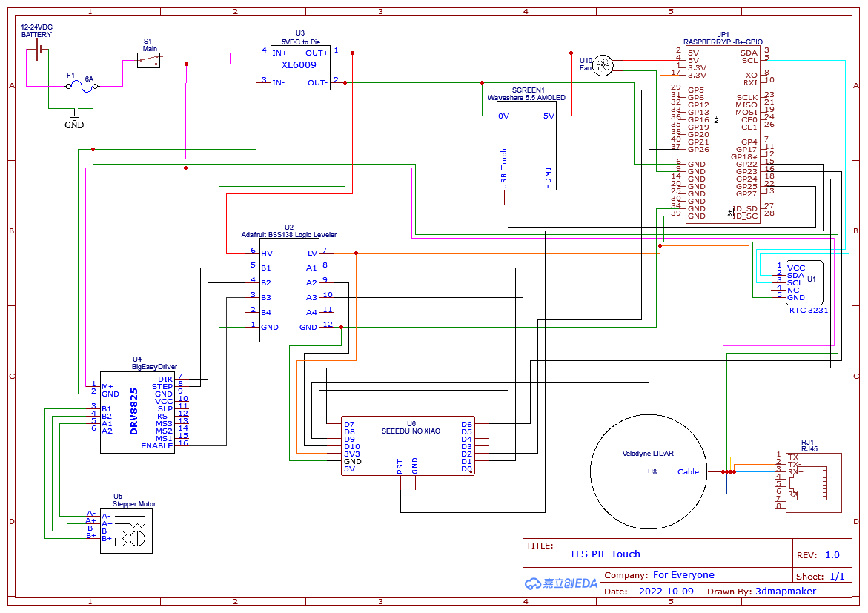Click the M+ pin on BigEasyDriver

coord(107,386)
